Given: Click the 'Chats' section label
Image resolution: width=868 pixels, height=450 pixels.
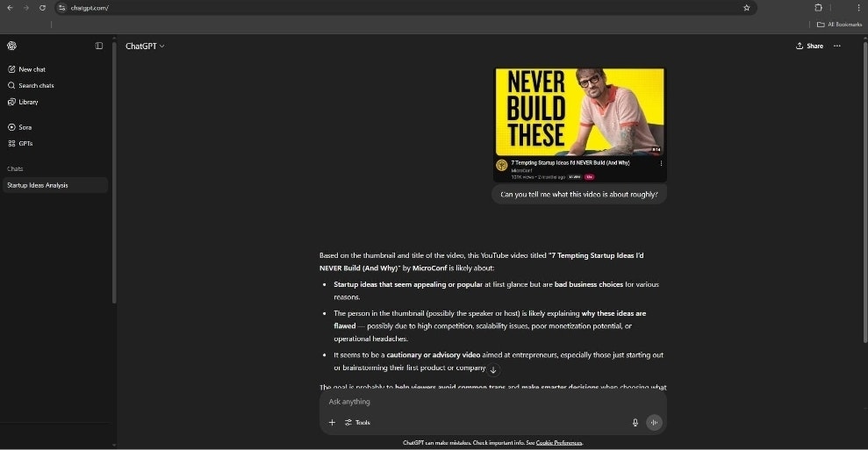Looking at the screenshot, I should point(15,168).
